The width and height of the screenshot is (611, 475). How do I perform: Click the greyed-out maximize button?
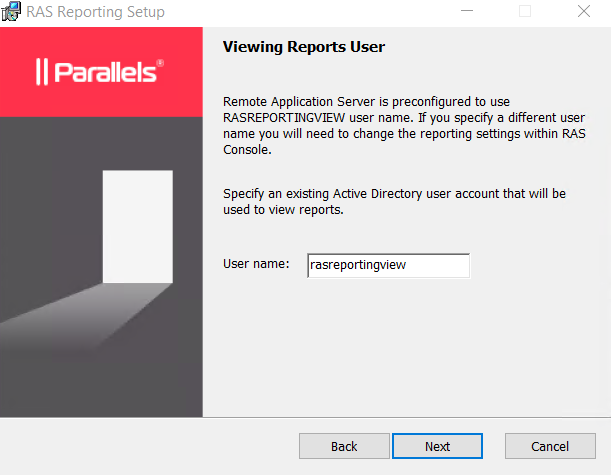525,12
